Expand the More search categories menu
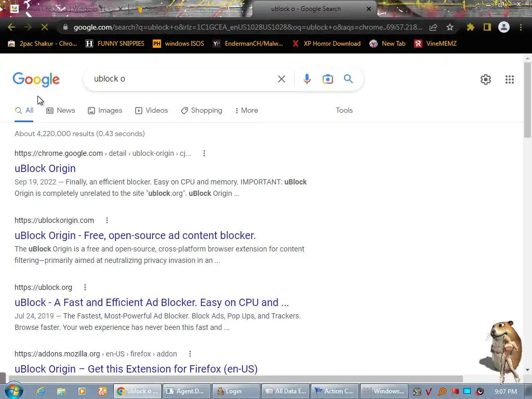The width and height of the screenshot is (532, 399). tap(246, 110)
